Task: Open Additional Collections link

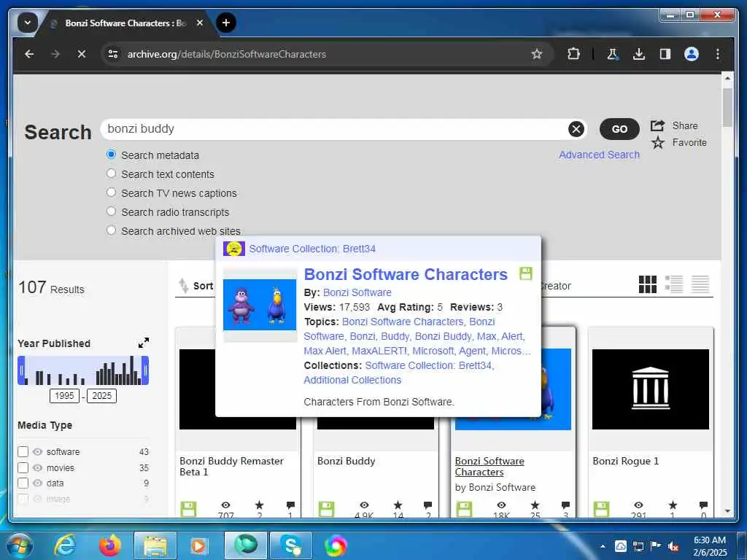Action: (352, 380)
